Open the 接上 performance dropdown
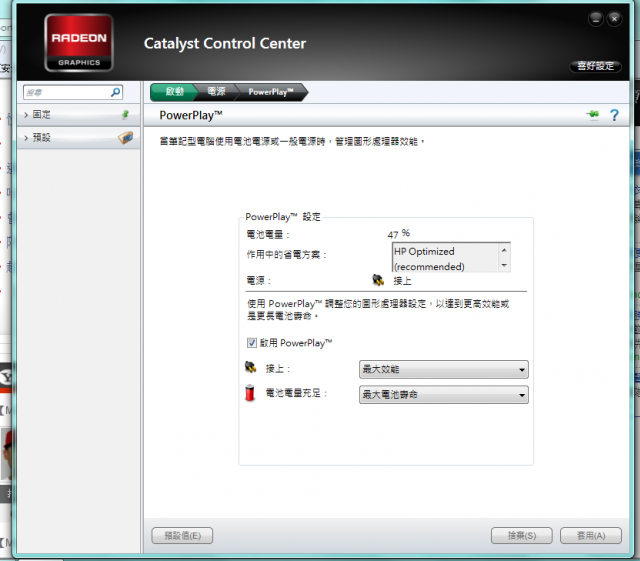 pos(444,370)
